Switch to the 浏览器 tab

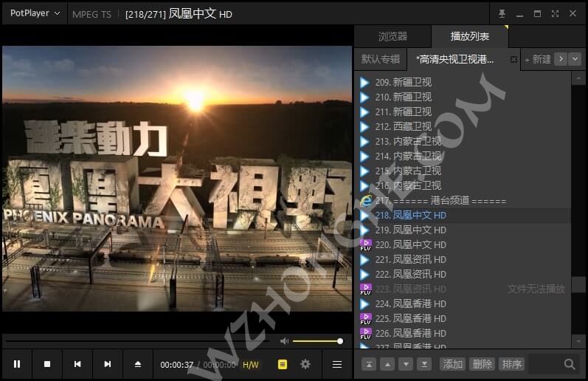point(392,36)
